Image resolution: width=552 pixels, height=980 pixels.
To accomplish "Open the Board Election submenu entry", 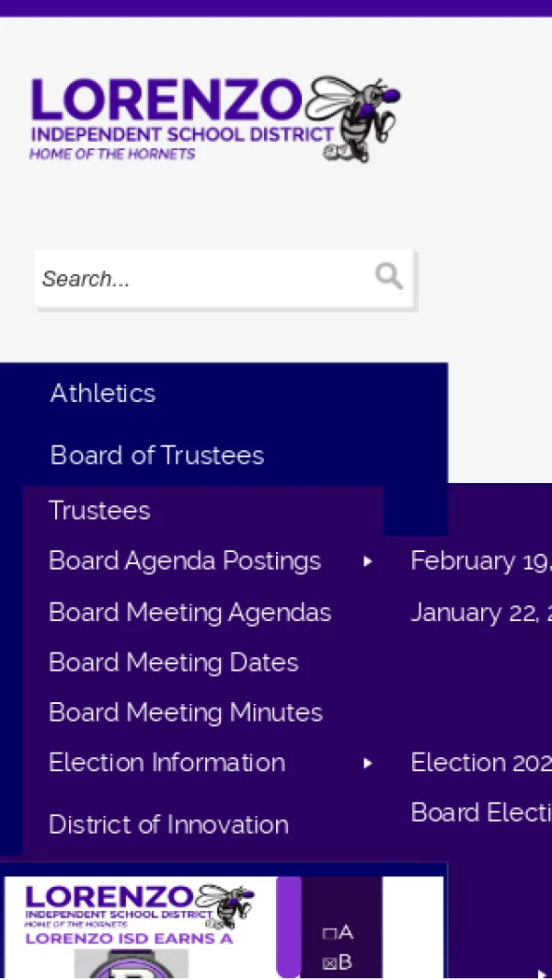I will tap(480, 813).
